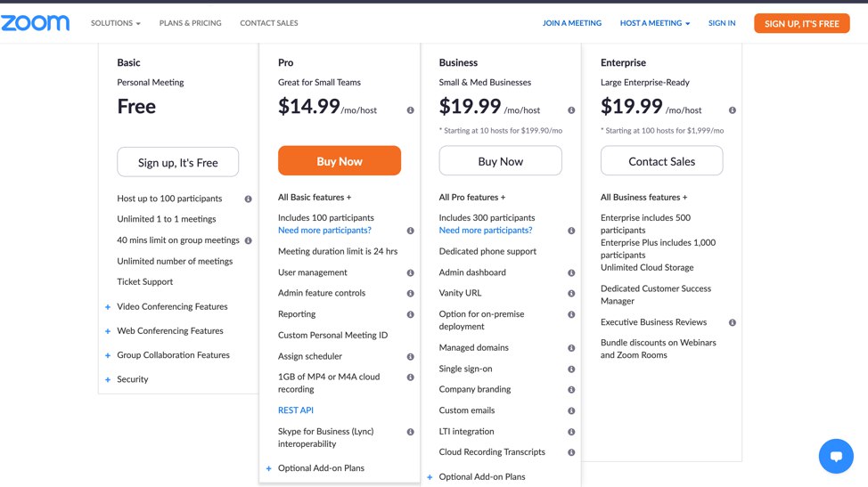Click info icon for Admin feature controls

coord(410,294)
